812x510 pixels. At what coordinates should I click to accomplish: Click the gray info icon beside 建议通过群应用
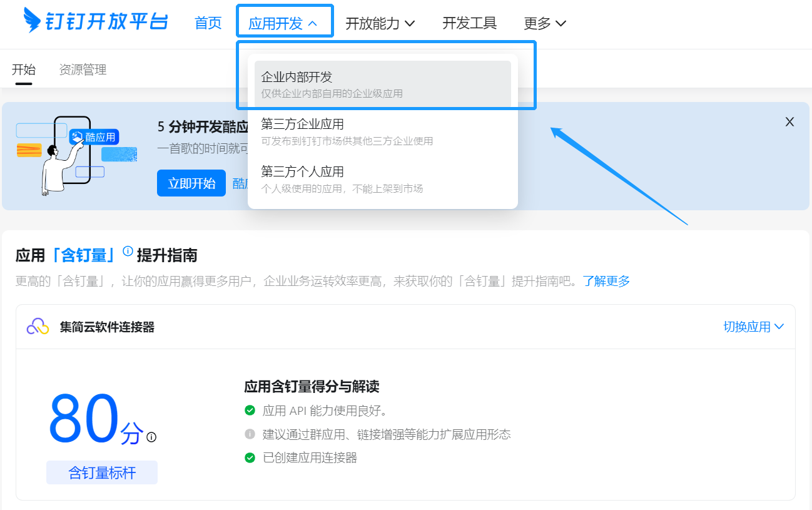250,434
